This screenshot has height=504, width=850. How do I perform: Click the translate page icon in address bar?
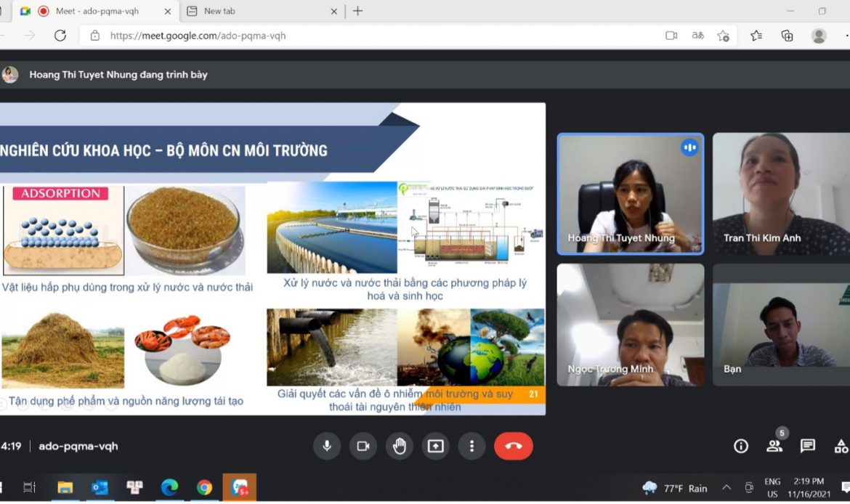coord(698,36)
